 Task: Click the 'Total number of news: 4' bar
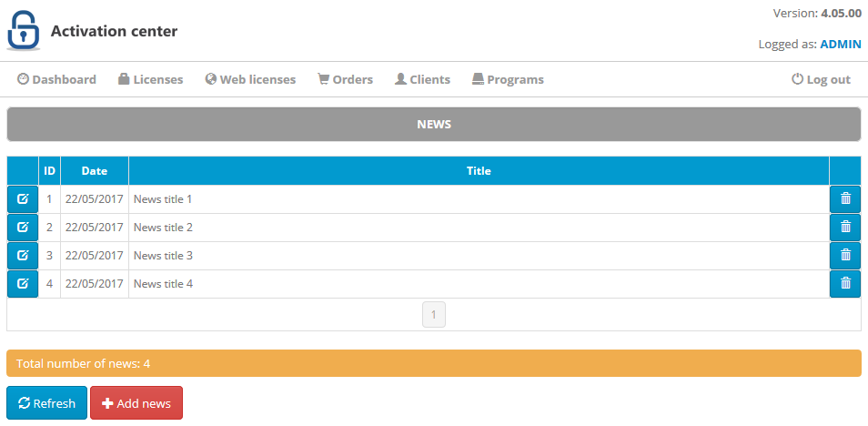tap(434, 363)
